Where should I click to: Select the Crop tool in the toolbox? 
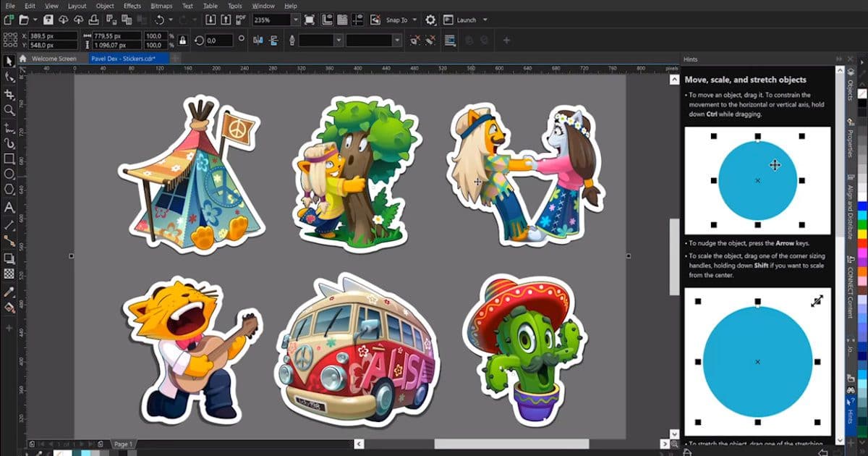point(9,94)
